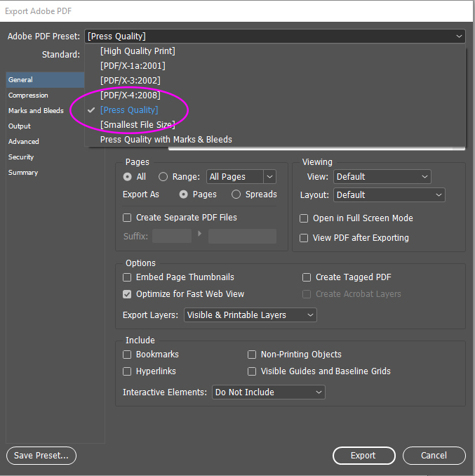The height and width of the screenshot is (476, 475).
Task: Open the Layout dropdown under Viewing
Action: tap(389, 195)
